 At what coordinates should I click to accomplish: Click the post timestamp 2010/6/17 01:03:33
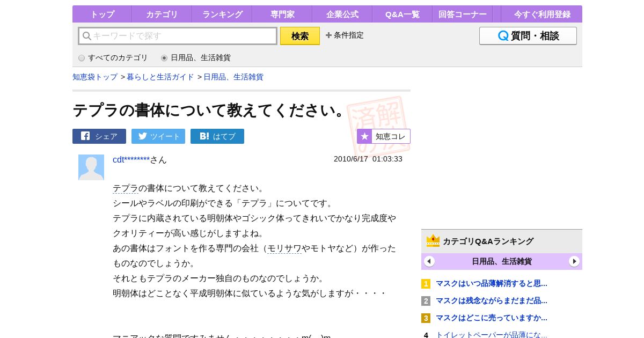(368, 159)
